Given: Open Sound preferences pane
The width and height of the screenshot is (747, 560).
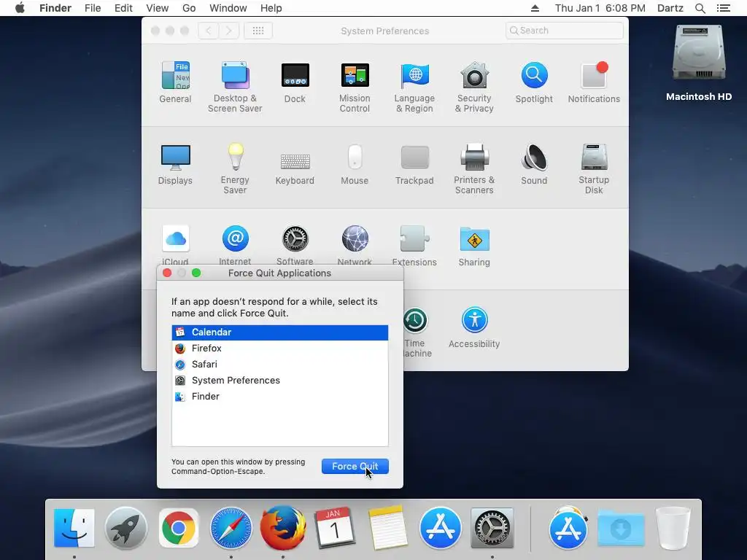Looking at the screenshot, I should [x=534, y=164].
